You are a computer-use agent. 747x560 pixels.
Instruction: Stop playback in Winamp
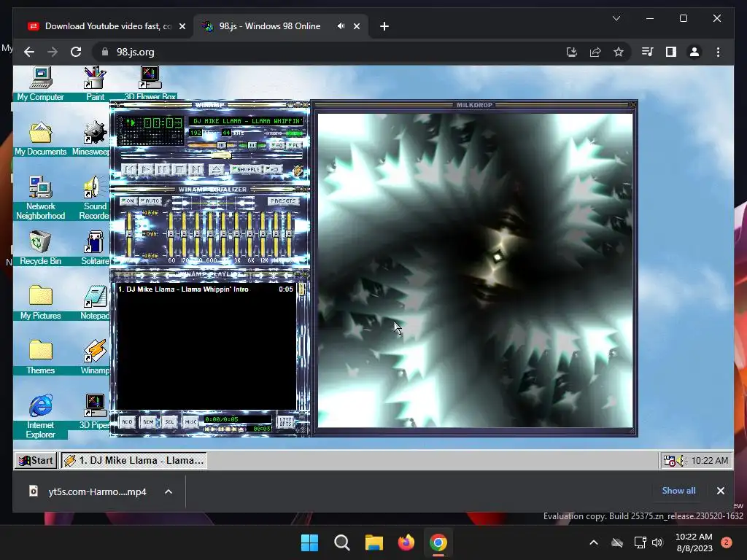point(179,169)
